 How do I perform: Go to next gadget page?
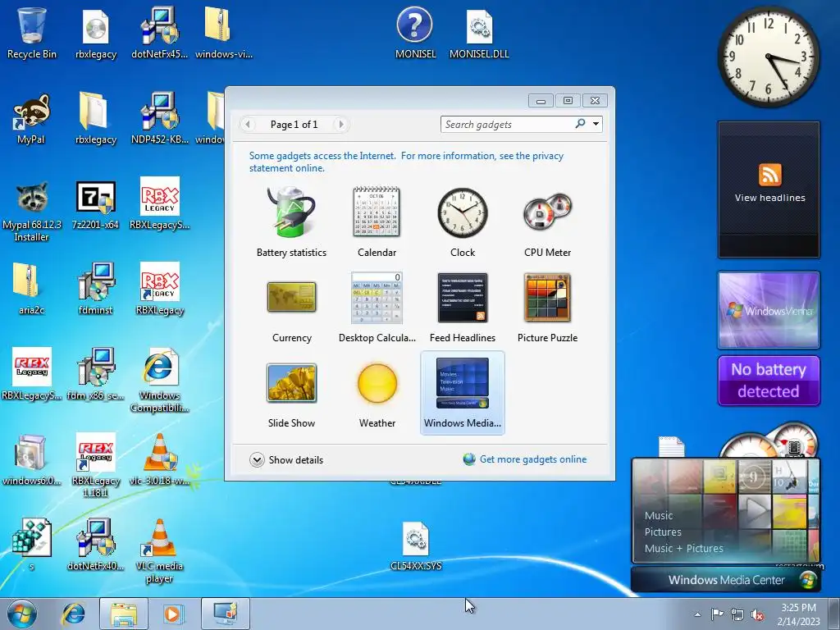(x=340, y=125)
